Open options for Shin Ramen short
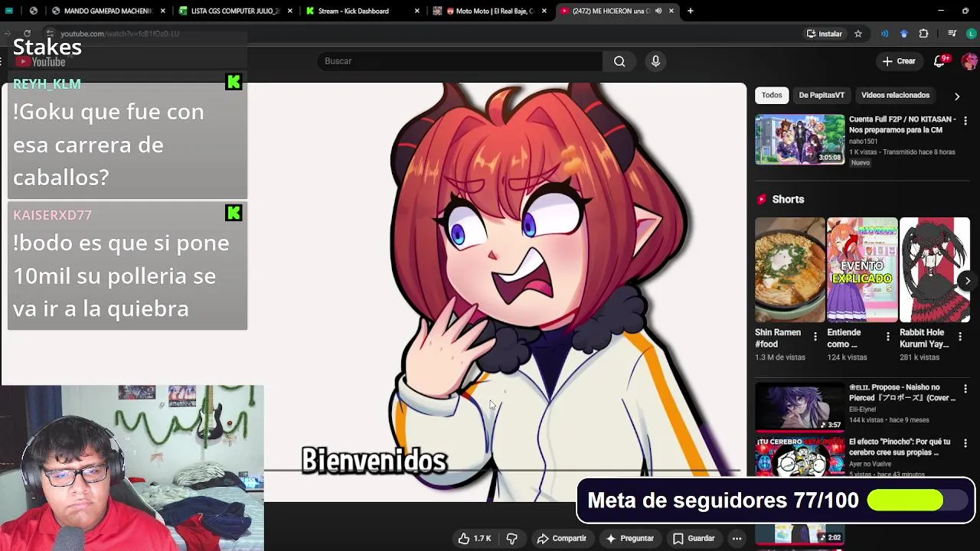The width and height of the screenshot is (980, 551). click(815, 337)
